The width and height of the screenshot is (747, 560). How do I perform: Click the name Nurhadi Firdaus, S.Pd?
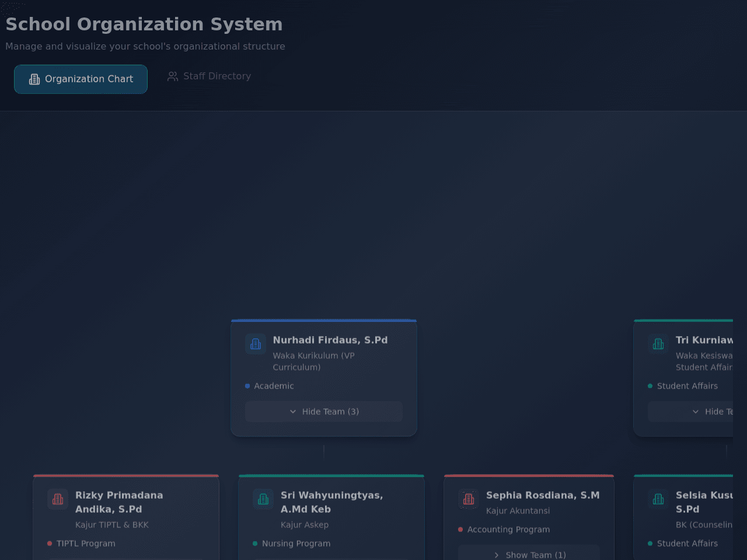pyautogui.click(x=330, y=340)
